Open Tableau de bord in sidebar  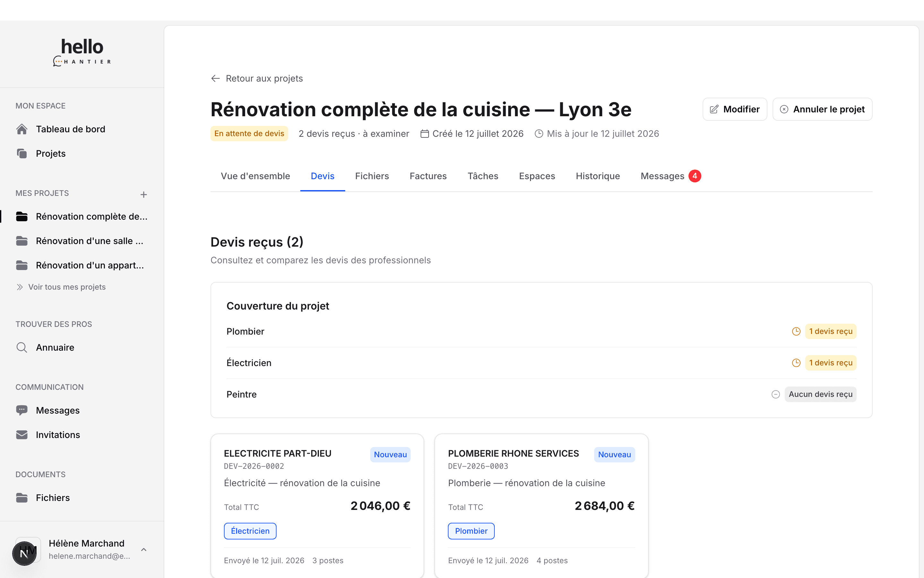coord(82,129)
